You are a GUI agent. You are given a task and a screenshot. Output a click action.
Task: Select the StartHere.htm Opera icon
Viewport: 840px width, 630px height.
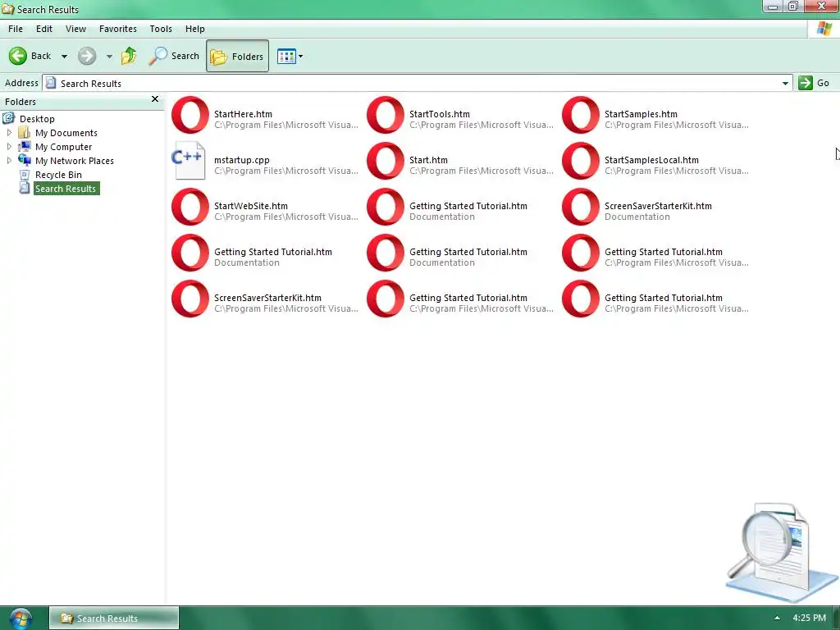[x=190, y=115]
